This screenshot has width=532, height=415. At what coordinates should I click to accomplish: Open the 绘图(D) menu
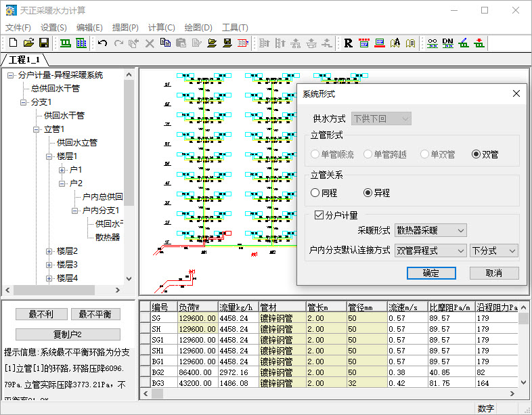click(198, 28)
